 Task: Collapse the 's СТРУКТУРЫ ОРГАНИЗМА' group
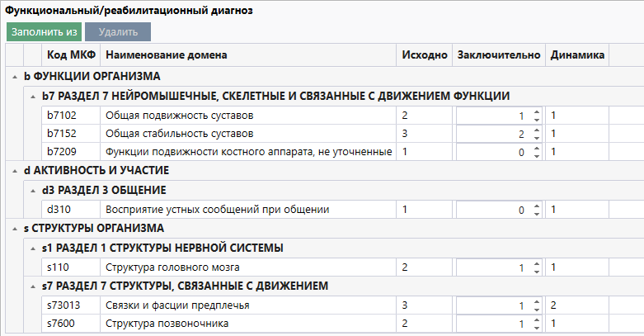pos(16,229)
